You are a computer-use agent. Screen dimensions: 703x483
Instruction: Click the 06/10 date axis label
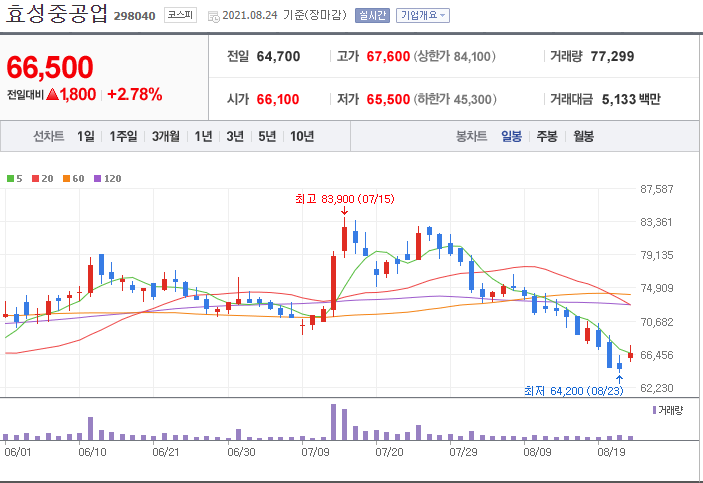tap(92, 452)
